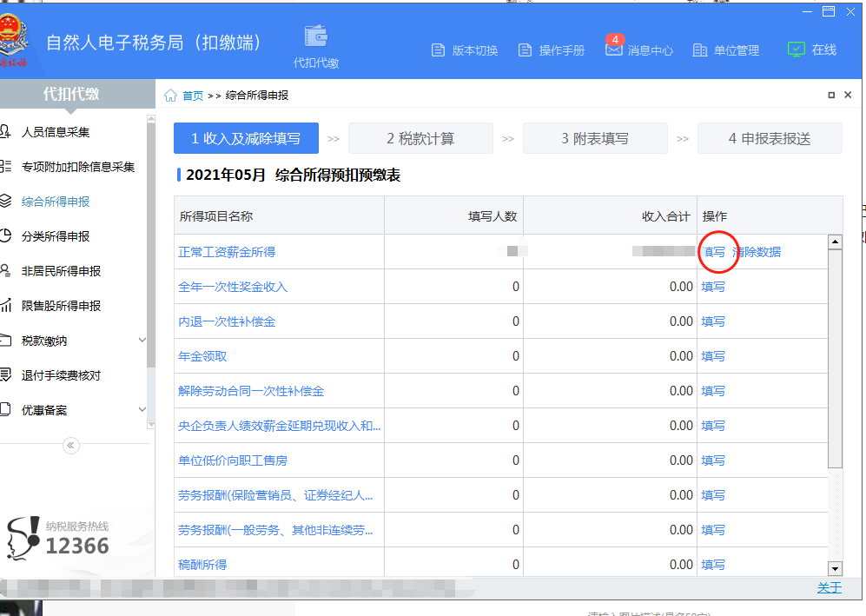Click table scrollbar up arrow
866x616 pixels.
coord(835,242)
